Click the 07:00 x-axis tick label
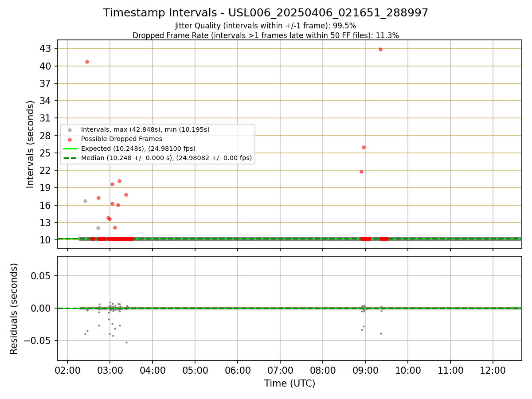The height and width of the screenshot is (399, 532). point(280,371)
